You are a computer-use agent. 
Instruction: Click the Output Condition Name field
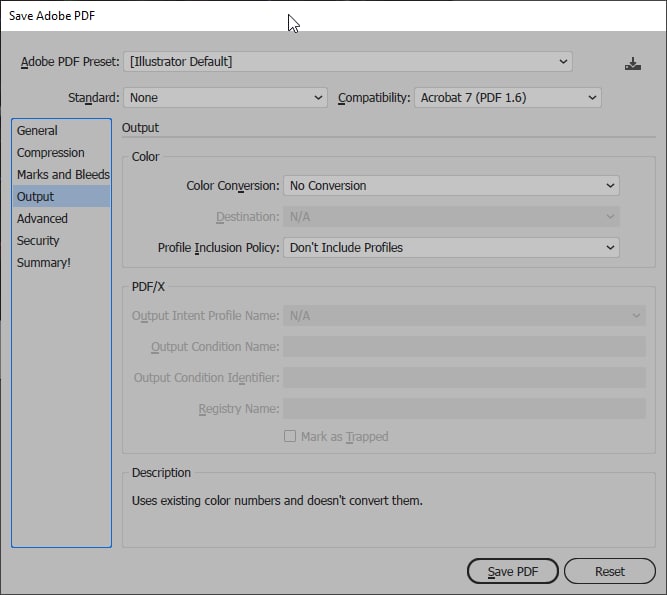(x=464, y=347)
